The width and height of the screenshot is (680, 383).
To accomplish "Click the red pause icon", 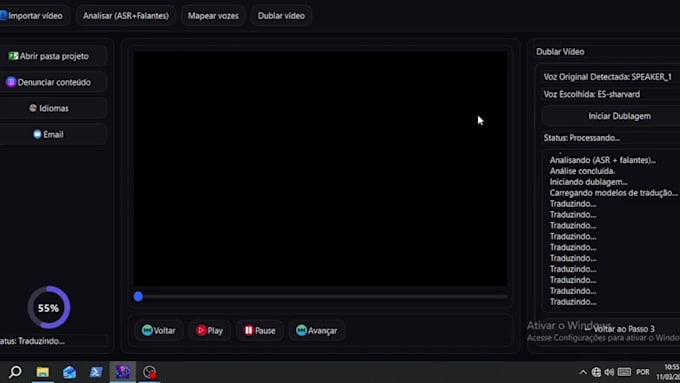I will [x=248, y=331].
